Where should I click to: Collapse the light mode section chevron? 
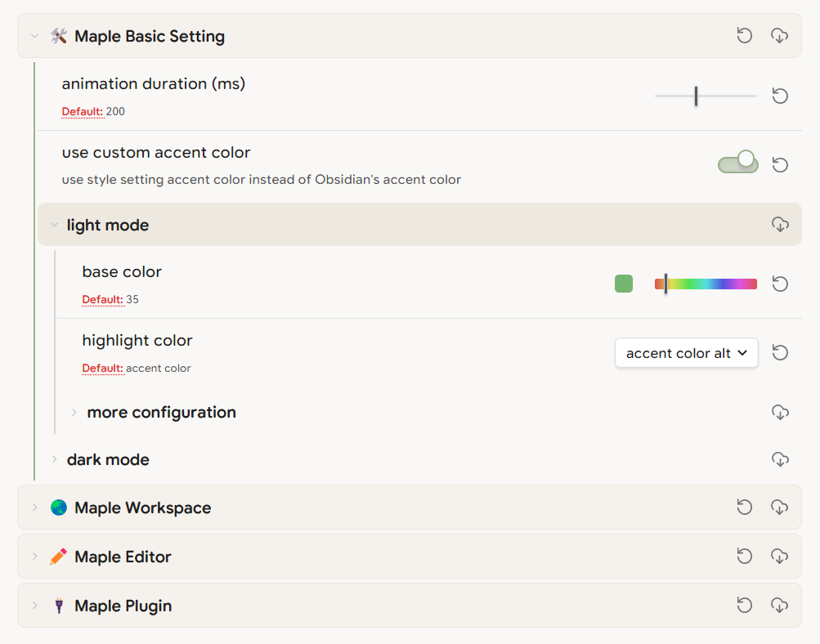(54, 225)
